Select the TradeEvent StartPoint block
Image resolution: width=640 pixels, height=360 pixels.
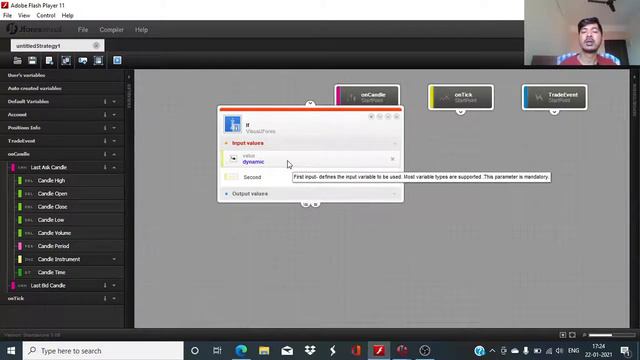coord(554,97)
